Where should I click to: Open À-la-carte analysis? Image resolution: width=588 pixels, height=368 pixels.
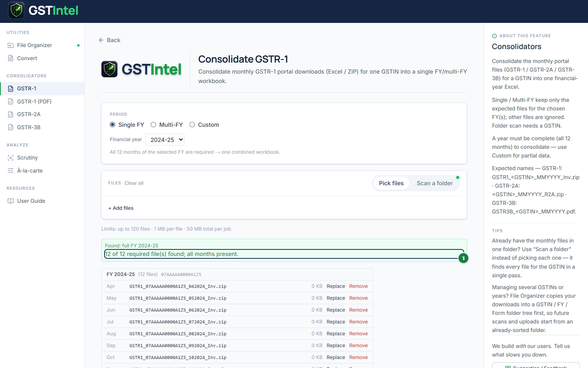click(x=42, y=171)
